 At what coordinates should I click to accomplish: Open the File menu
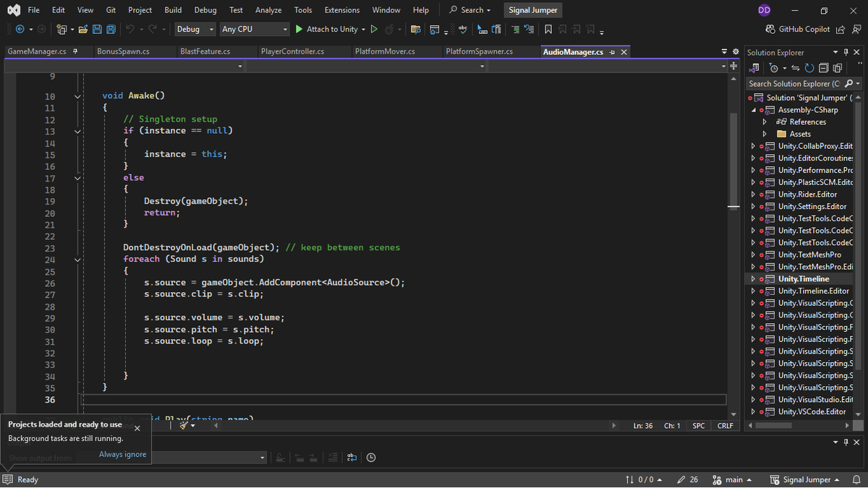(34, 10)
